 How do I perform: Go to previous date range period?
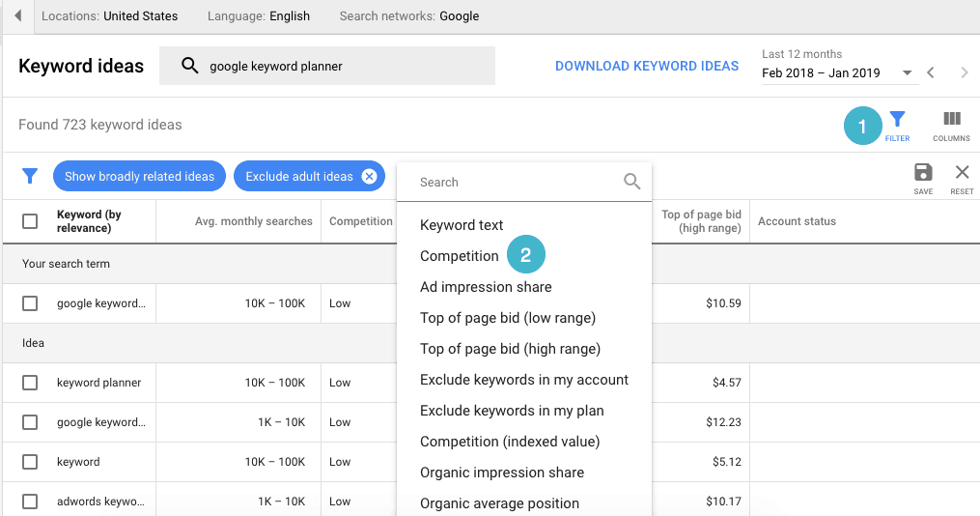[x=931, y=72]
